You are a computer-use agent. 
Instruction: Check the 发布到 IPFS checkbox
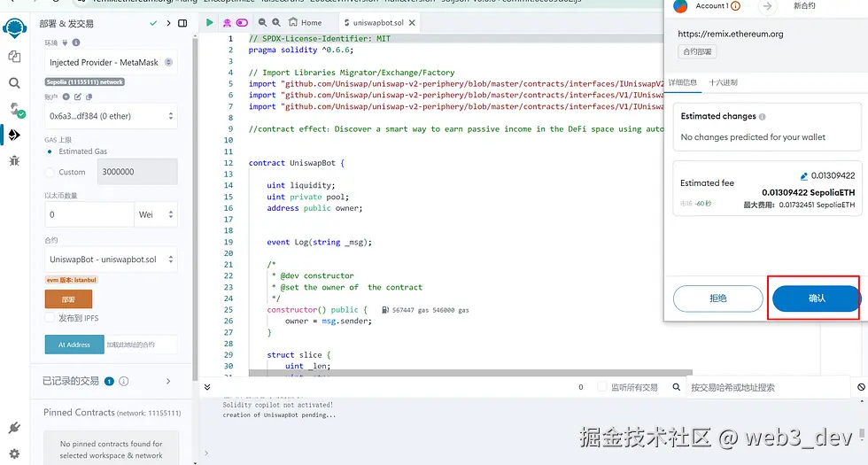[50, 318]
